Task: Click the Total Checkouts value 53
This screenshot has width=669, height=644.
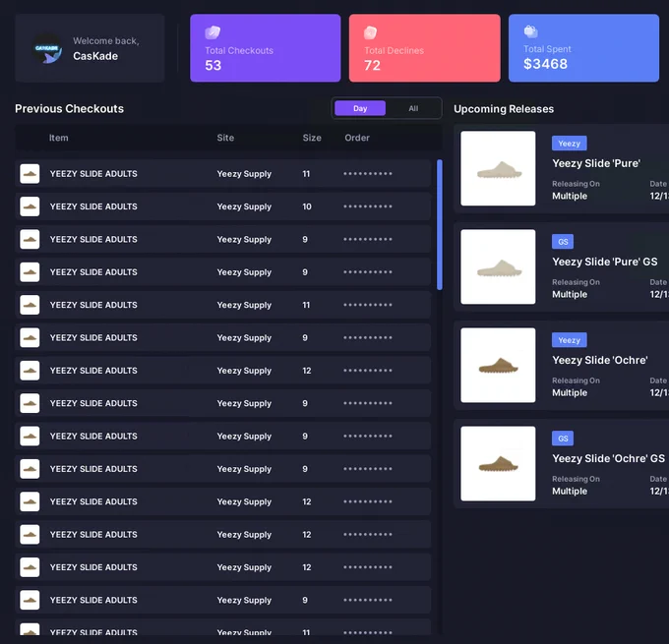Action: (213, 65)
